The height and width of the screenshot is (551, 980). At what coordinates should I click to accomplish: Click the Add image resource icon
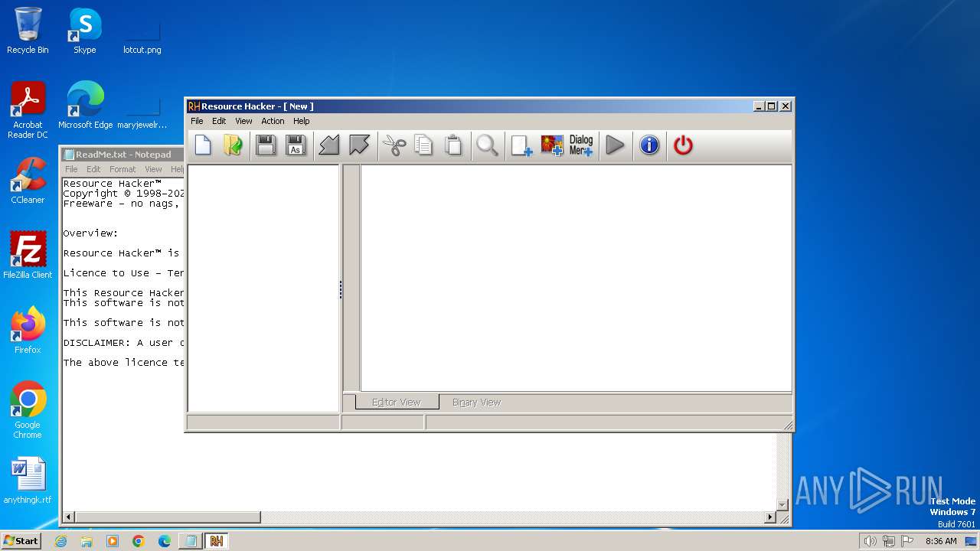pos(551,145)
